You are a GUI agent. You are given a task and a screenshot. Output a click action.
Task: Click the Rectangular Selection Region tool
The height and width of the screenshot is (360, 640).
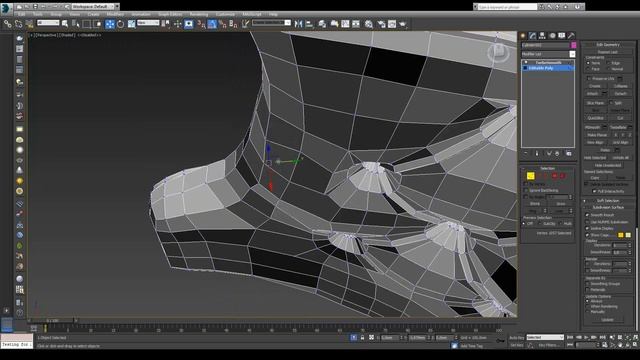point(87,24)
